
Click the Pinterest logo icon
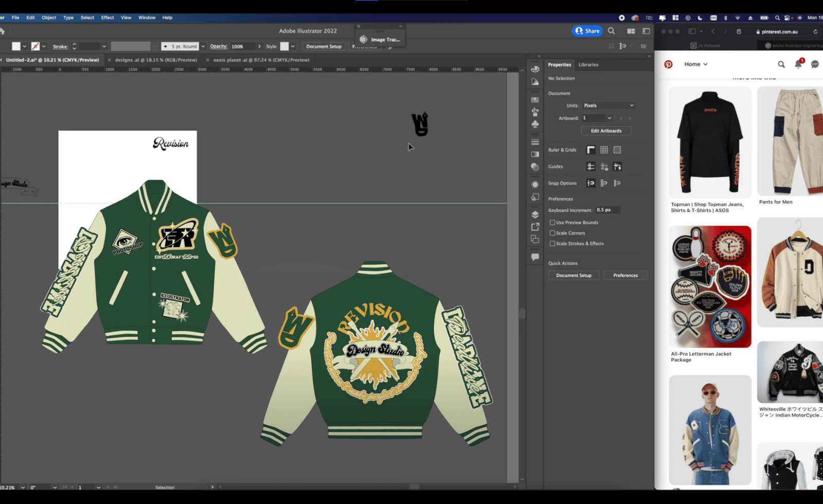pos(668,64)
